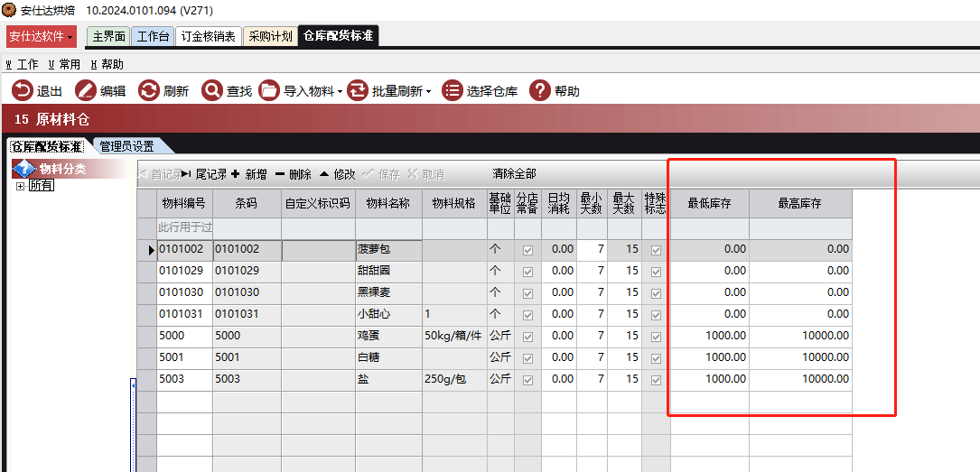Click the 50kg/箱/件 specification cell

[x=454, y=337]
